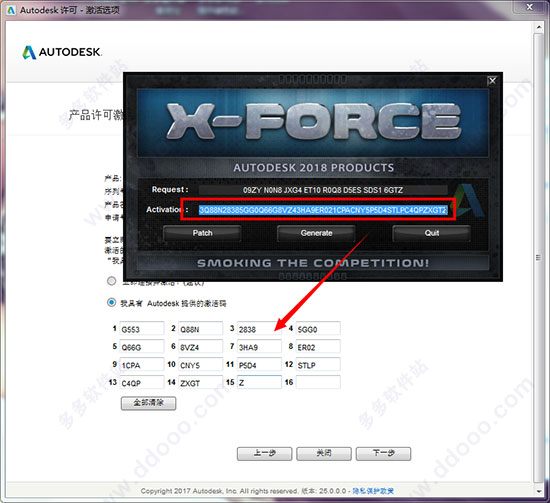Image resolution: width=550 pixels, height=503 pixels.
Task: Click the Quit button in X-Force
Action: (431, 233)
